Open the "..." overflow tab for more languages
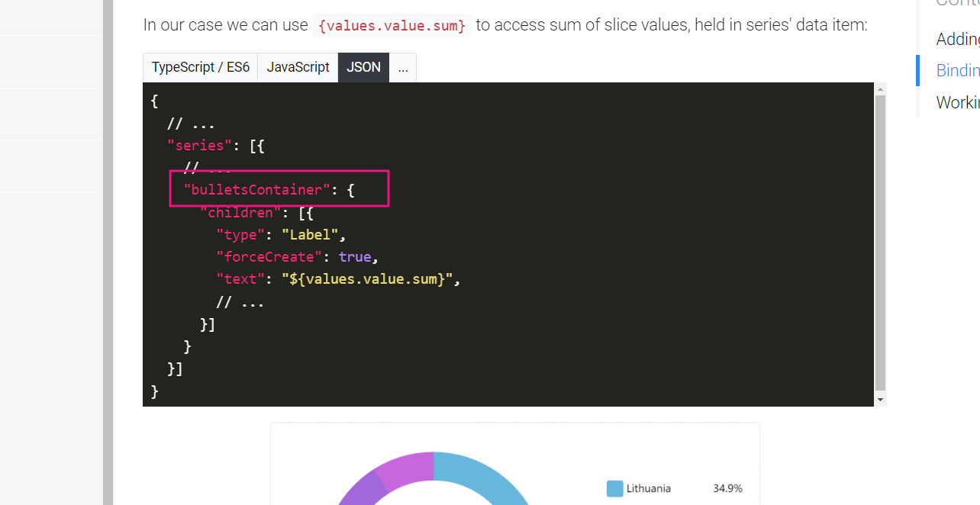Viewport: 980px width, 505px height. click(402, 68)
